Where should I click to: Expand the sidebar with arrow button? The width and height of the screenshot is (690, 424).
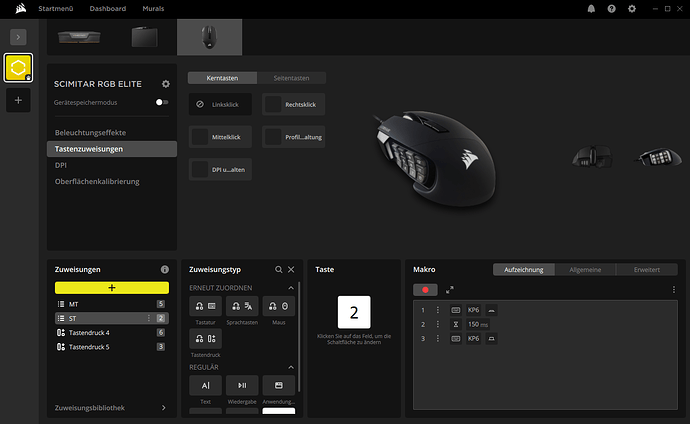pos(18,37)
